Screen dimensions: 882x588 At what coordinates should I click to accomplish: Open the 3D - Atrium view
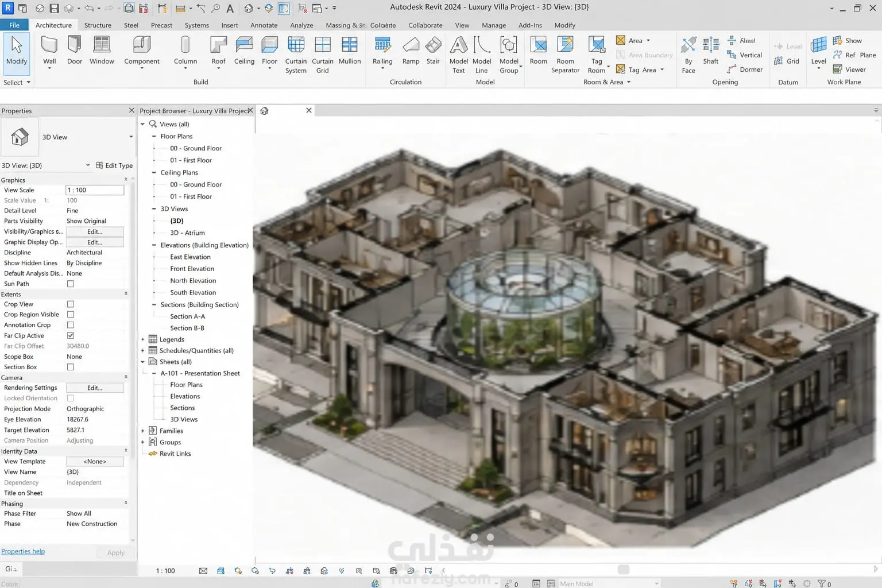(187, 233)
